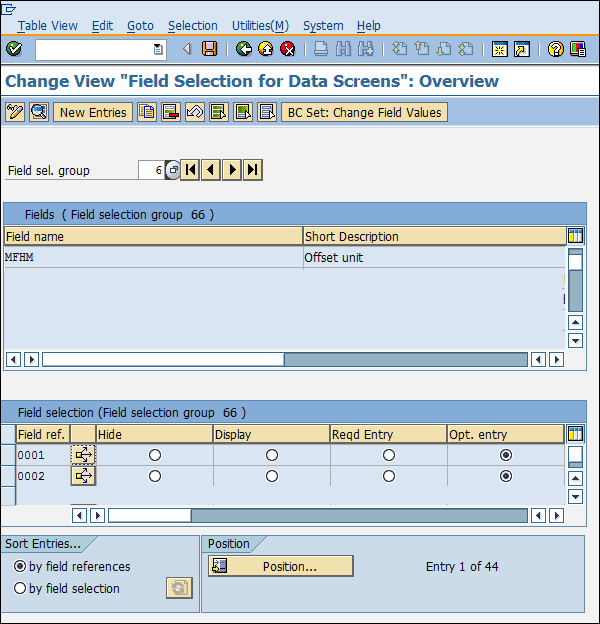Click the influencing arrow button for row 0002
600x624 pixels.
tap(84, 476)
